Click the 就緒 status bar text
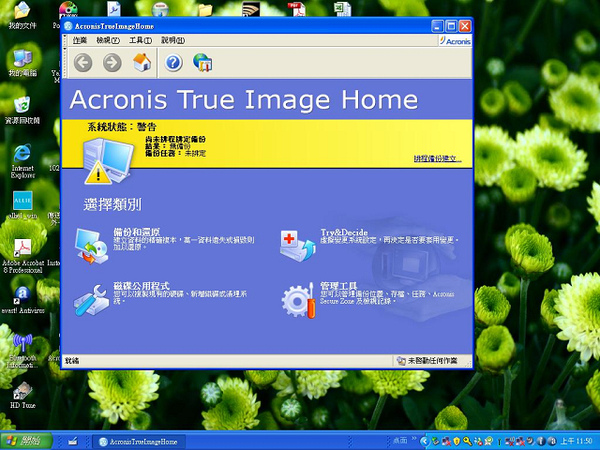This screenshot has width=600, height=450. (x=72, y=361)
